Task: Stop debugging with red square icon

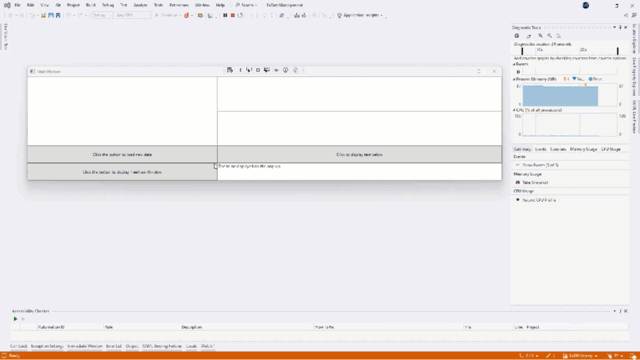Action: click(x=233, y=15)
